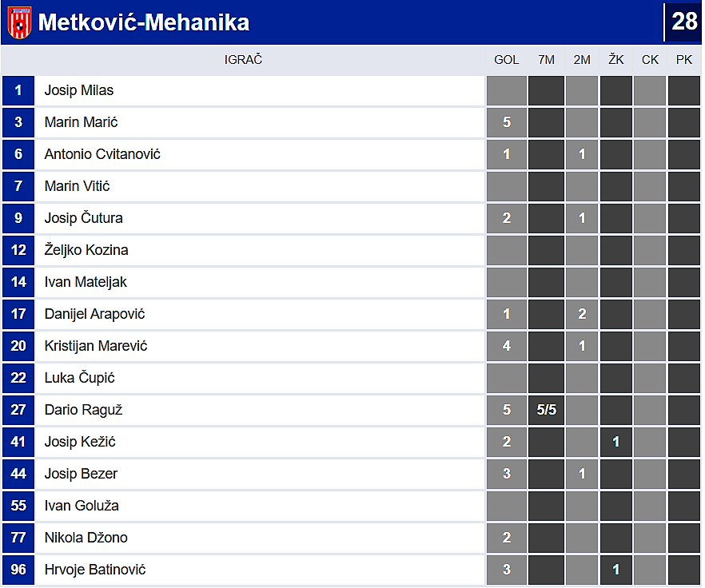This screenshot has width=705, height=588.
Task: Click the ŽK column header
Action: click(616, 60)
